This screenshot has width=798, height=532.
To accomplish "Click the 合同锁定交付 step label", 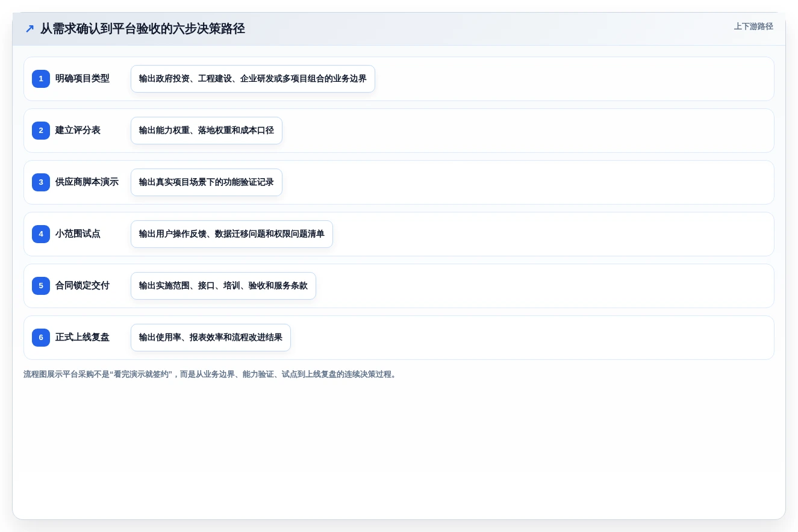I will pyautogui.click(x=83, y=286).
